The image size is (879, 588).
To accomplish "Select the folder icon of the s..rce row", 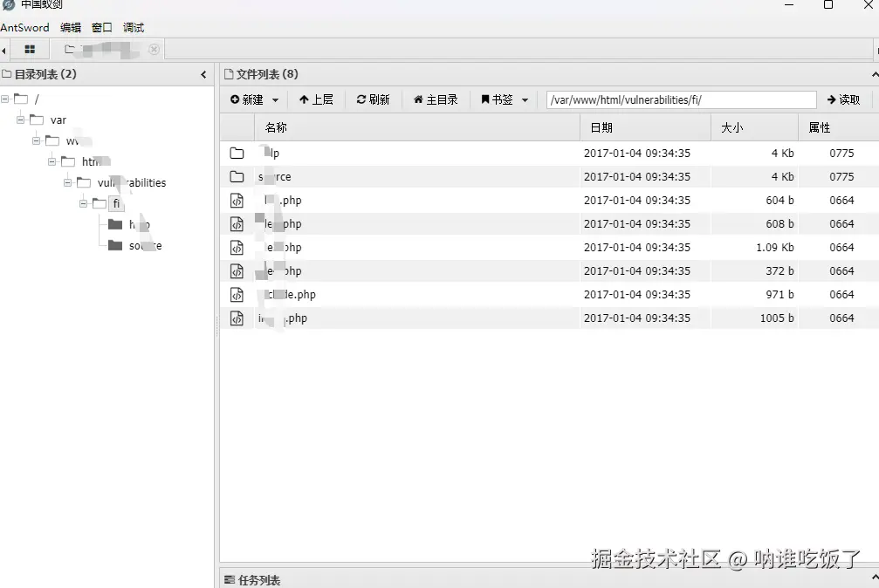I will click(237, 176).
